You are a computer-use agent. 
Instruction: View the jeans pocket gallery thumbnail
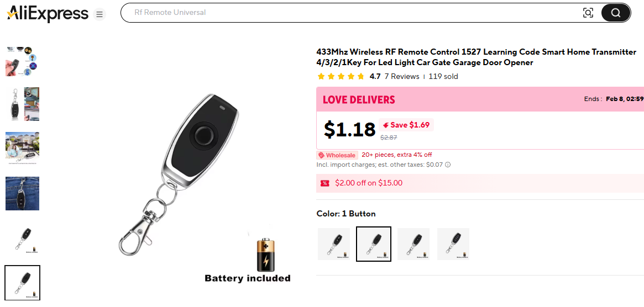coord(23,193)
